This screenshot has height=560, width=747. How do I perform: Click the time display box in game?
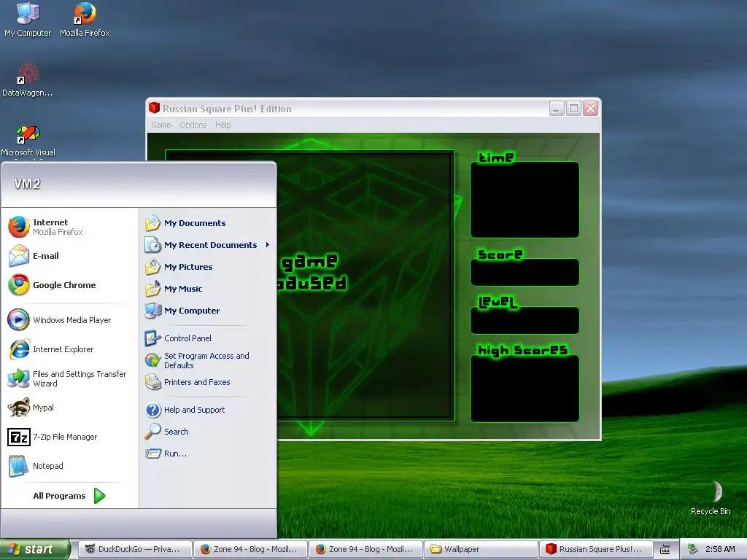525,200
